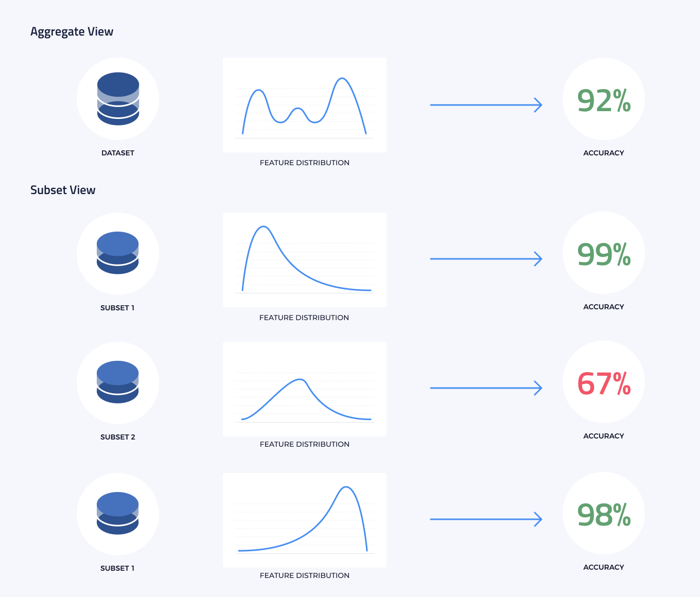Click the Dataset database icon
700x597 pixels.
pyautogui.click(x=118, y=99)
